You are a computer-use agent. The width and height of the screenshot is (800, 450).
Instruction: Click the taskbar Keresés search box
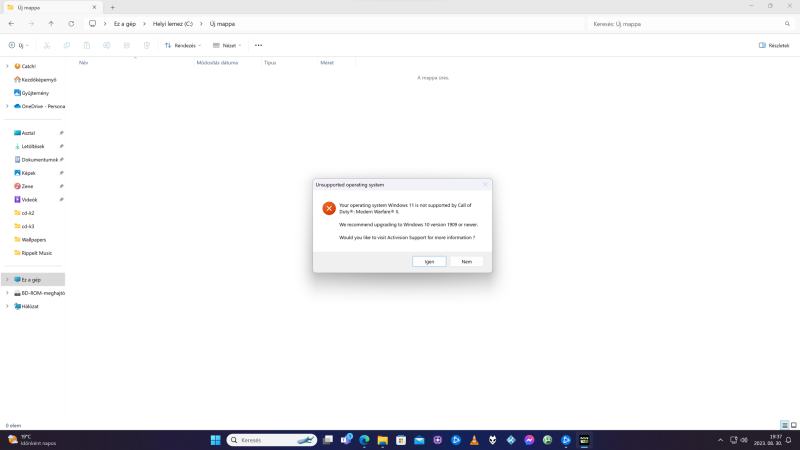[271, 440]
